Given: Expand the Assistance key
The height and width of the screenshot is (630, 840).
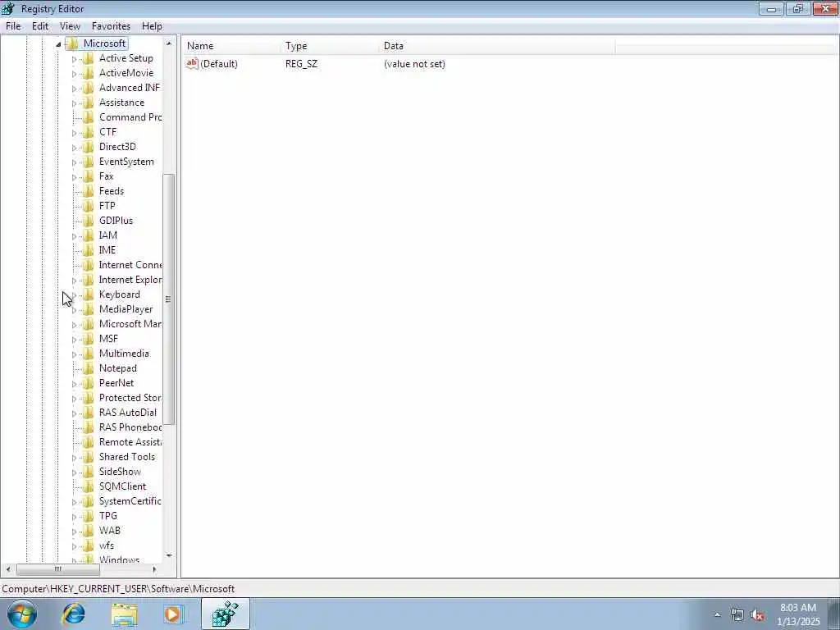Looking at the screenshot, I should tap(74, 103).
